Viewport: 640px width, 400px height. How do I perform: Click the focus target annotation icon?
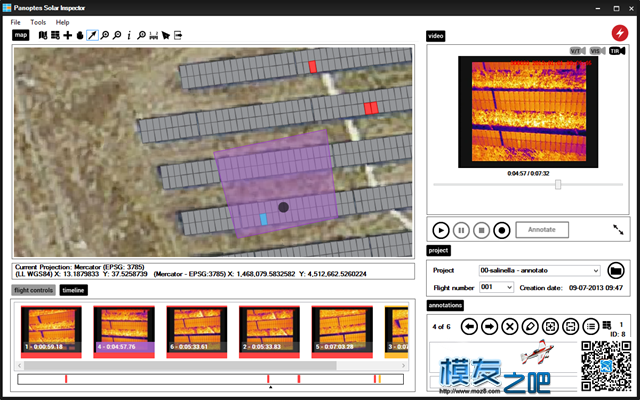coord(550,327)
